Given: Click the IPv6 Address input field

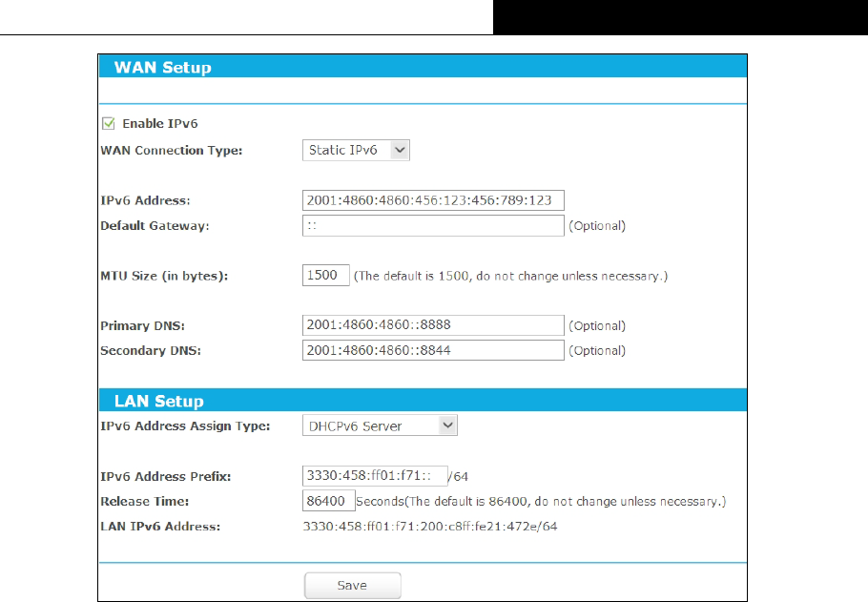Looking at the screenshot, I should [433, 200].
